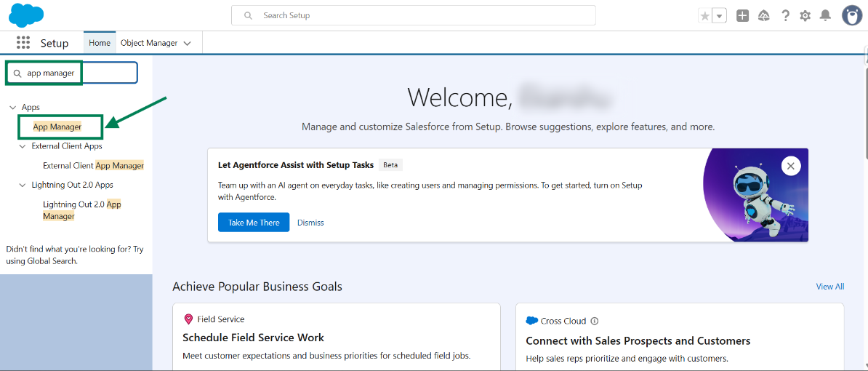The width and height of the screenshot is (868, 371).
Task: Switch to the Home tab
Action: tap(100, 43)
